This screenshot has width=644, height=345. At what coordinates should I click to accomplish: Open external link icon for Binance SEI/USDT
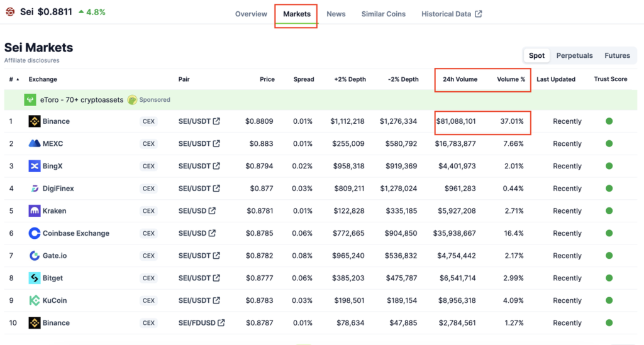216,121
